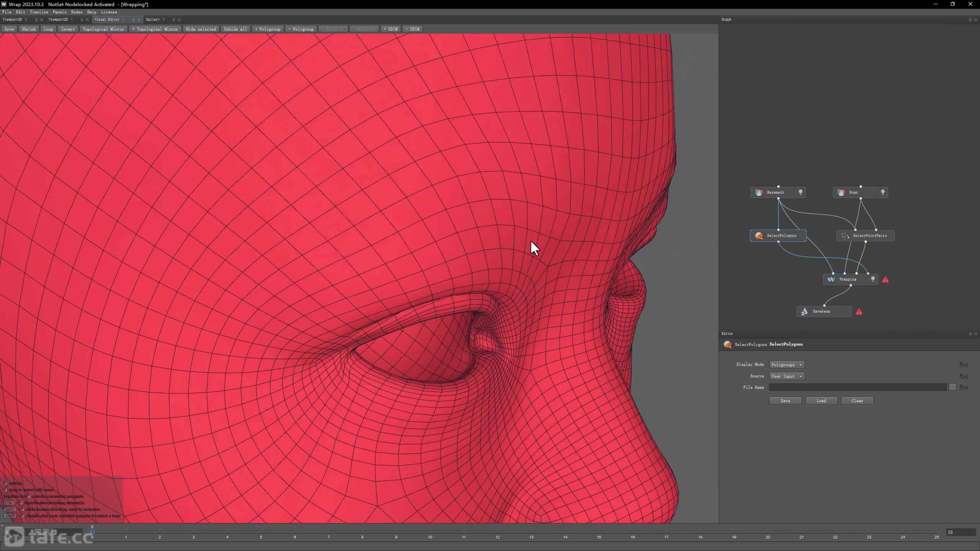
Task: Close the Viewport2D tab
Action: (x=87, y=20)
